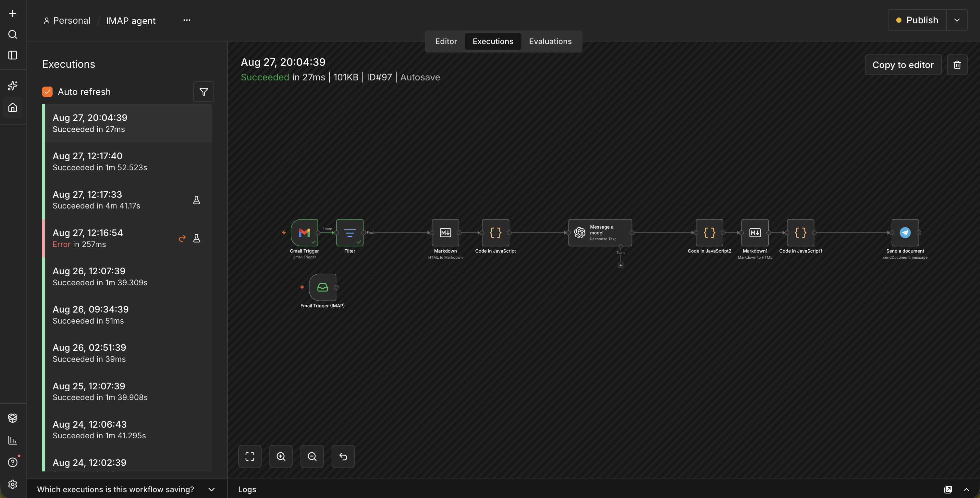The height and width of the screenshot is (498, 980).
Task: Expand the Logs panel chevron
Action: tap(966, 489)
